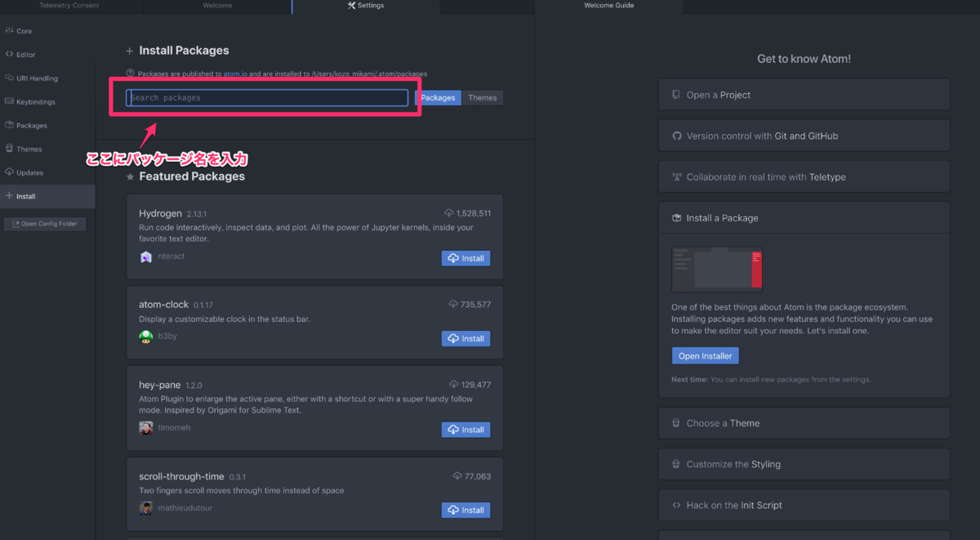Expand the Hack on the Init Script section
This screenshot has width=980, height=540.
[x=804, y=505]
